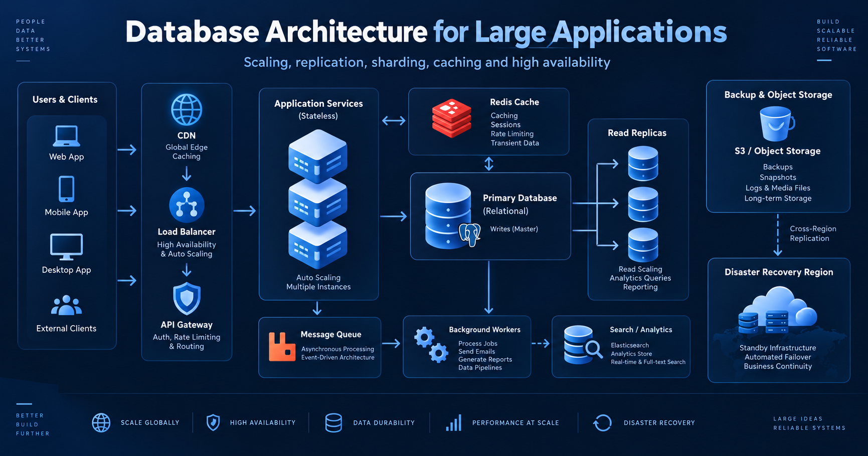The image size is (868, 456).
Task: Click the "Redis Cache" title
Action: pos(514,102)
